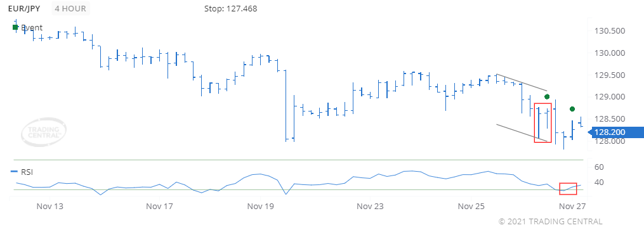
Task: Click the Trading Central watermark logo
Action: 44,132
